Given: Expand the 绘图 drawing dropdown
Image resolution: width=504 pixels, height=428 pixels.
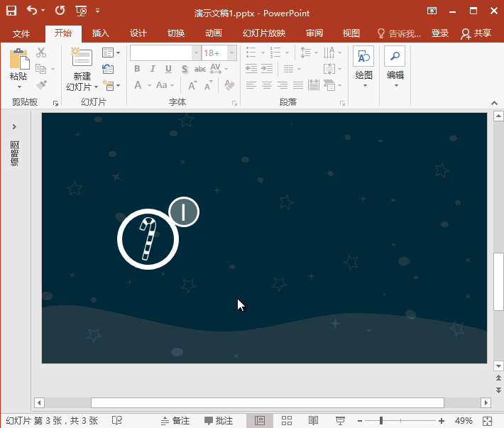Looking at the screenshot, I should coord(363,85).
